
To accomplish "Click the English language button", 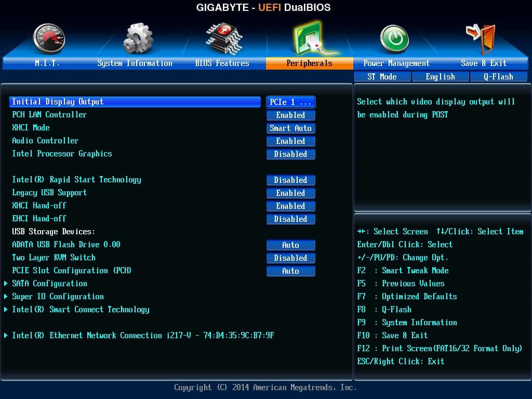I will click(x=441, y=77).
